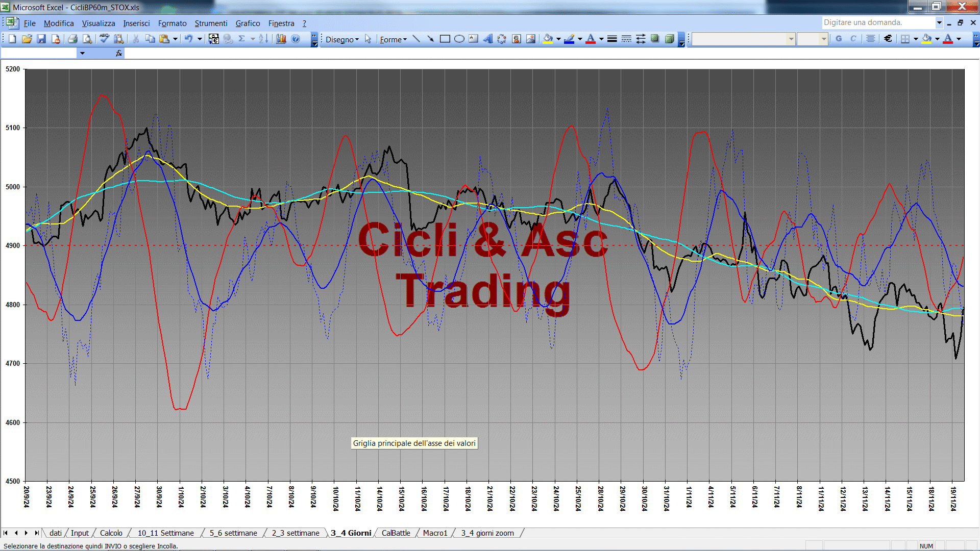Image resolution: width=980 pixels, height=551 pixels.
Task: Open the Grafico menu
Action: click(x=248, y=23)
